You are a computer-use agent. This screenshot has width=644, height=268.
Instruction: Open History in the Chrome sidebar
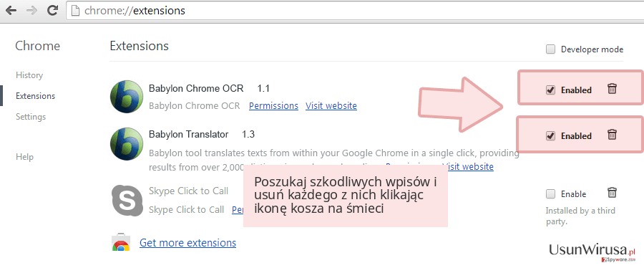click(x=29, y=75)
